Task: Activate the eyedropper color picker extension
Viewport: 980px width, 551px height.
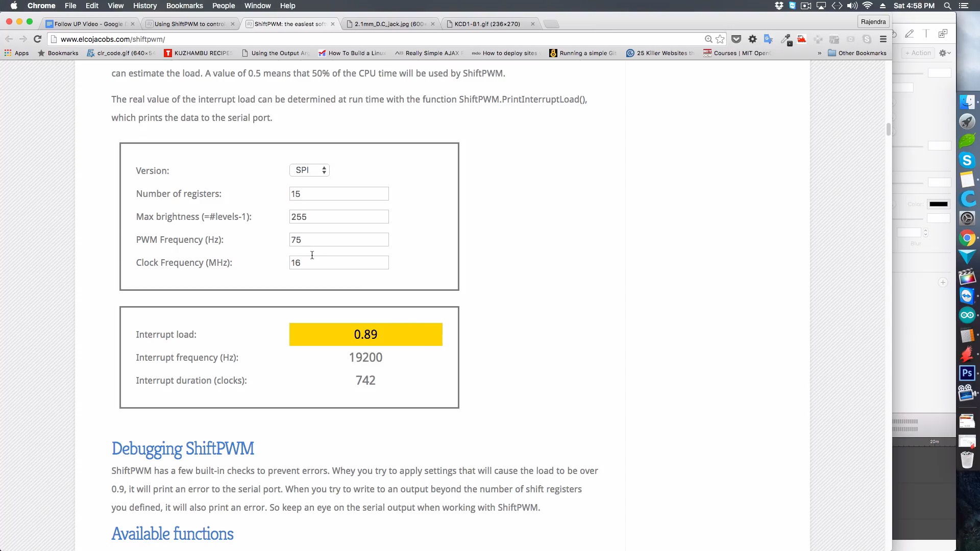Action: click(x=786, y=39)
